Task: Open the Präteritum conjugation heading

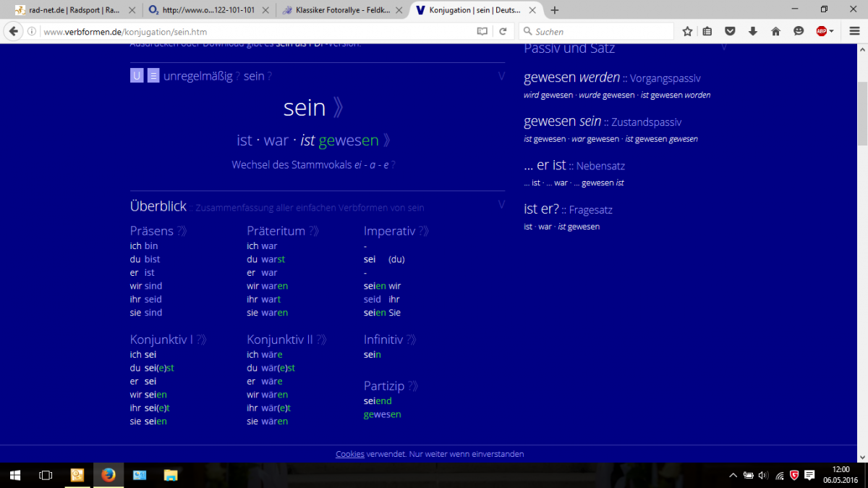Action: pos(276,231)
